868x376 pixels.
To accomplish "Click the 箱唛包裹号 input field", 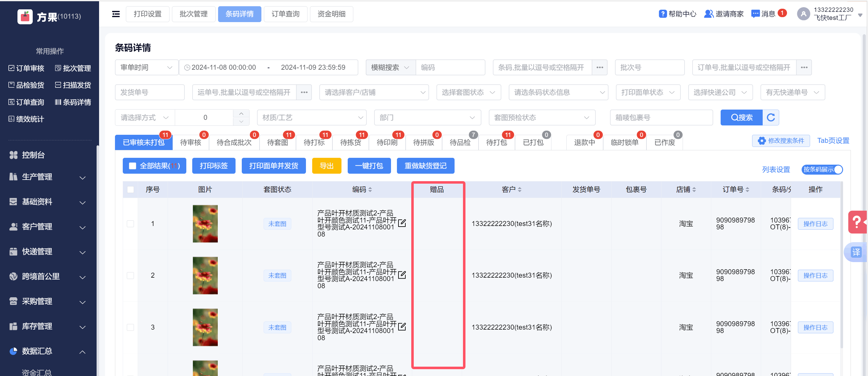I will [661, 117].
